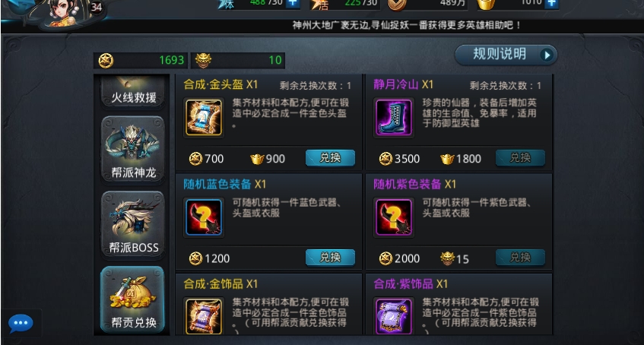Image resolution: width=644 pixels, height=345 pixels.
Task: Open the 帮派BOSS sidebar tab
Action: click(133, 224)
